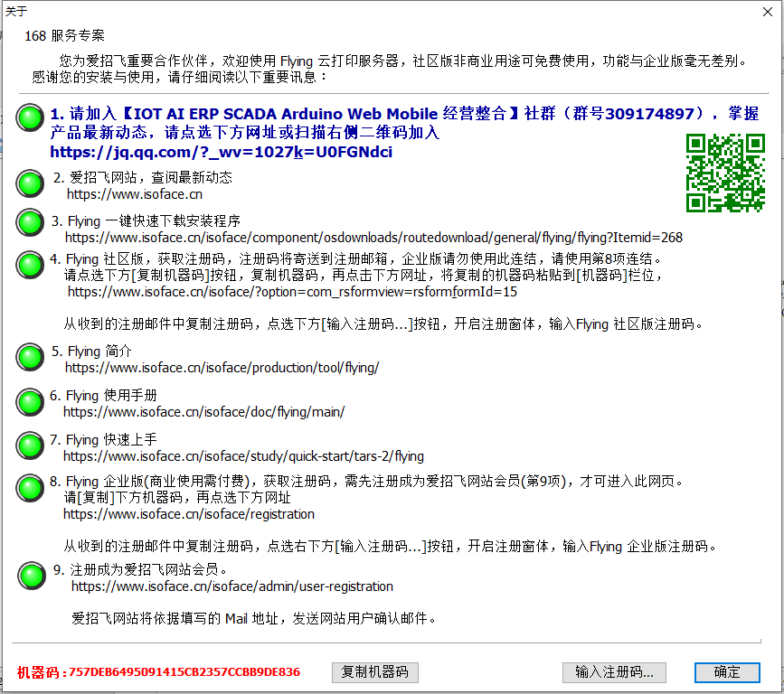784x694 pixels.
Task: Confirm with the 确定 button
Action: pos(727,672)
